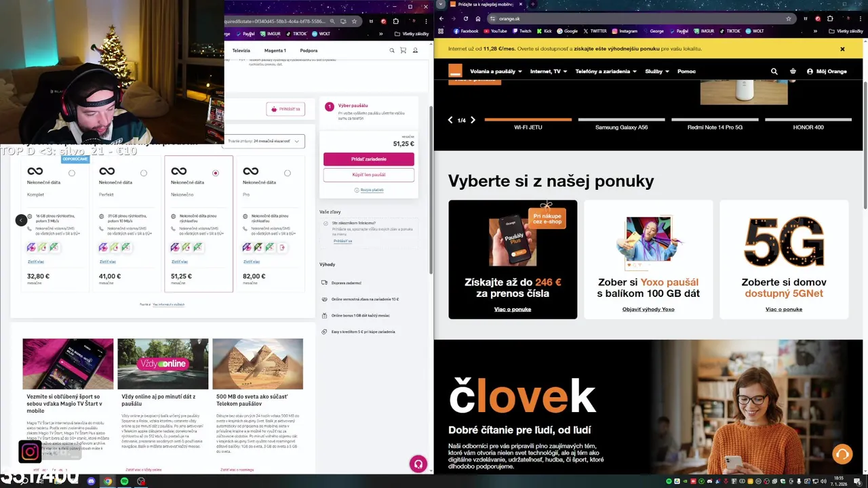Open Pomoc menu item on Orange

(686, 71)
